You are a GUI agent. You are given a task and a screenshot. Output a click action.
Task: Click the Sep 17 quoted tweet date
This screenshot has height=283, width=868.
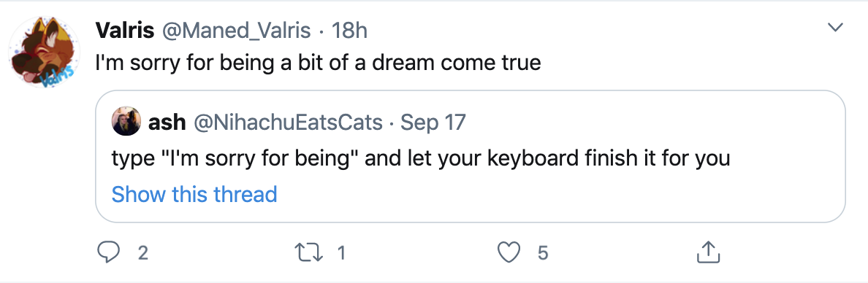pyautogui.click(x=433, y=122)
